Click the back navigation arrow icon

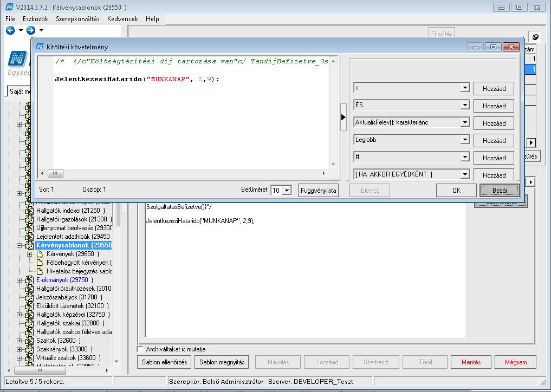(x=10, y=30)
